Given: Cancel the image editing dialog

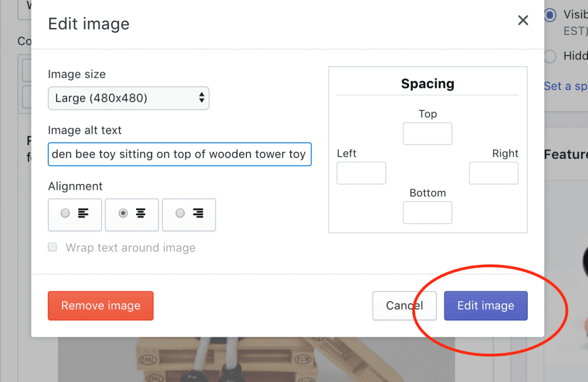Looking at the screenshot, I should click(404, 305).
